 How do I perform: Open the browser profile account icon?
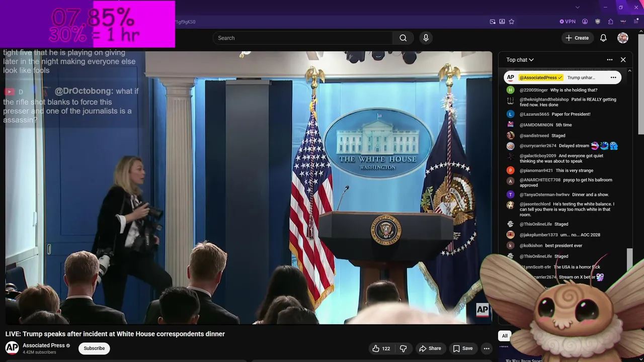(x=585, y=22)
